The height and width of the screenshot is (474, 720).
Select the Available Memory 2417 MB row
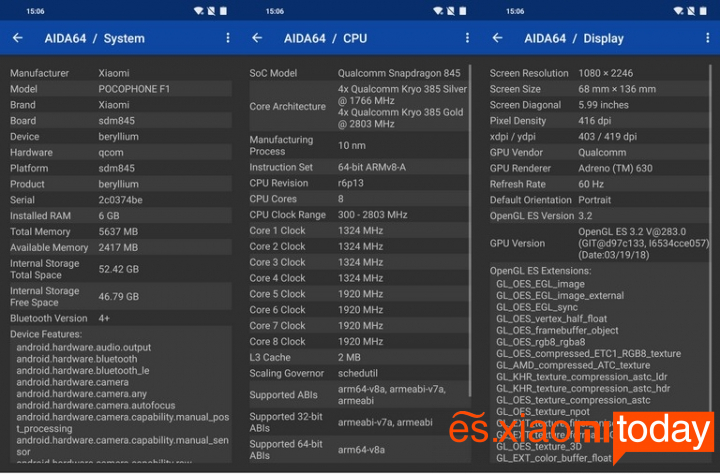tap(121, 248)
